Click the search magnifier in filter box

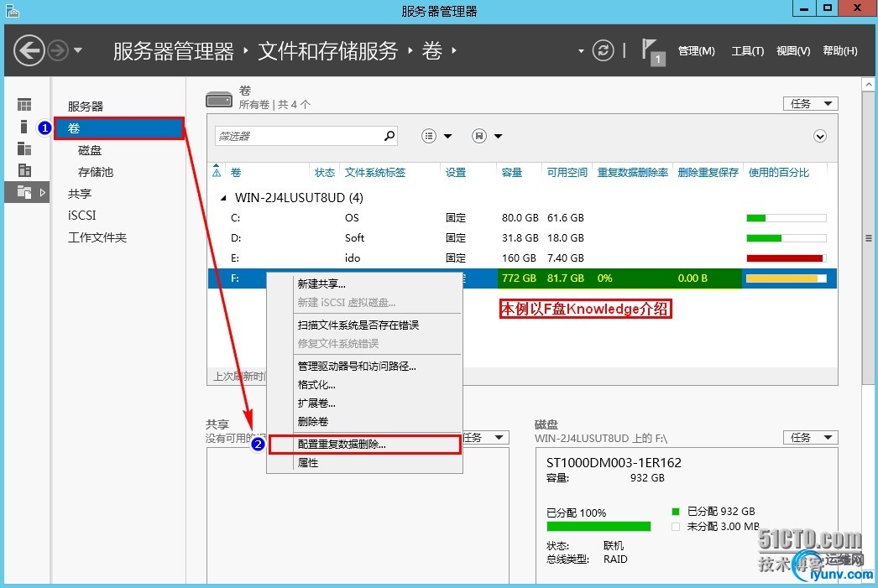coord(389,135)
